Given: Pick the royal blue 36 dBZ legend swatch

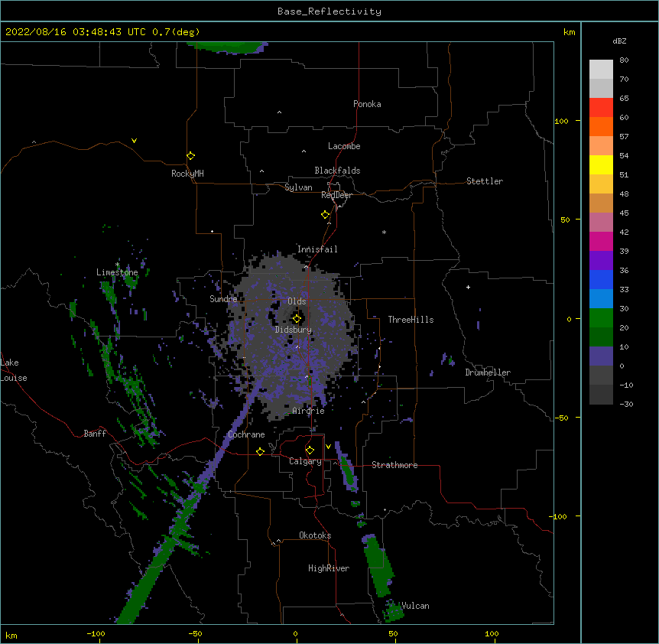Looking at the screenshot, I should coord(601,279).
